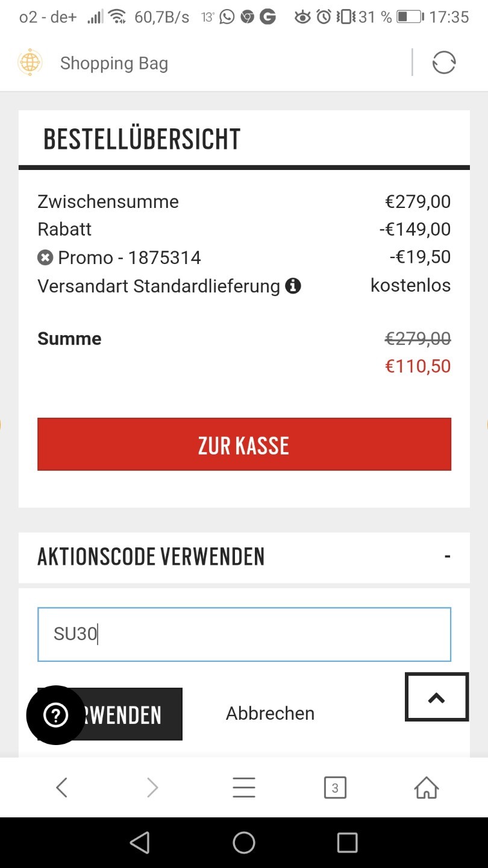Open the browser hamburger menu

click(x=244, y=787)
